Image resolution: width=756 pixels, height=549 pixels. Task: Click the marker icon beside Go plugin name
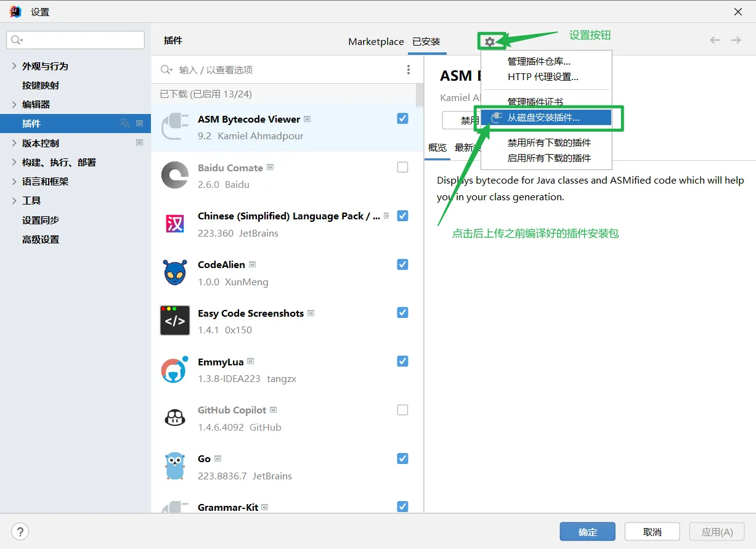point(217,458)
